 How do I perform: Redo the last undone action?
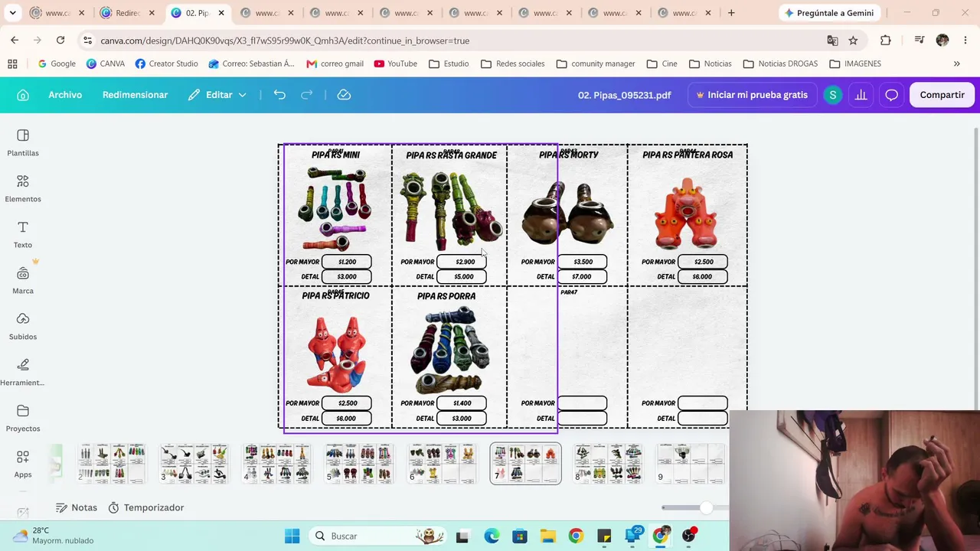[x=307, y=95]
